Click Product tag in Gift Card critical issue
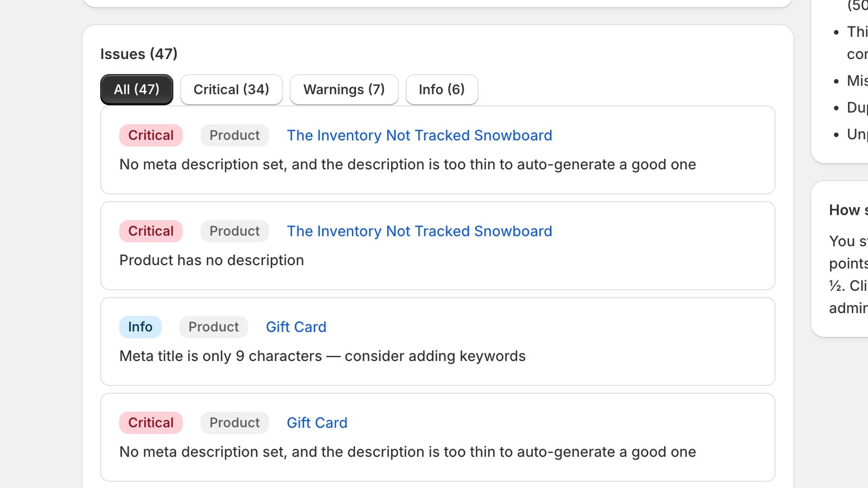The image size is (868, 488). pos(234,423)
